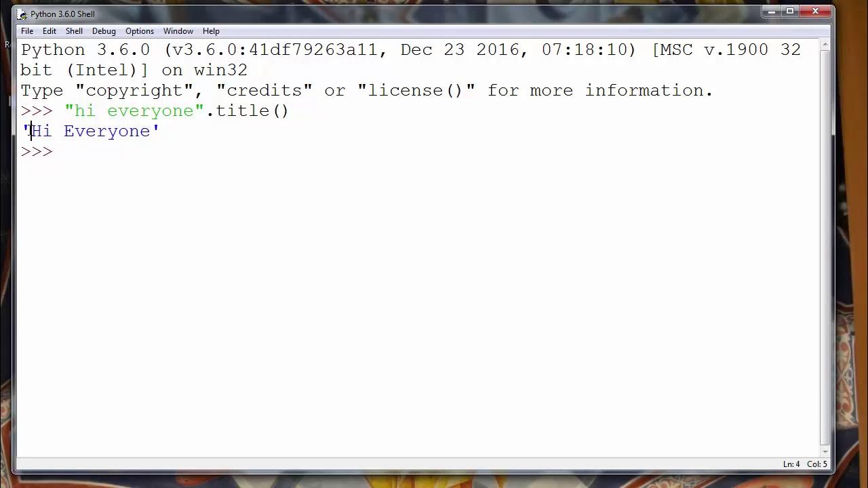Place cursor at the empty >>> prompt
This screenshot has width=868, height=488.
click(61, 152)
